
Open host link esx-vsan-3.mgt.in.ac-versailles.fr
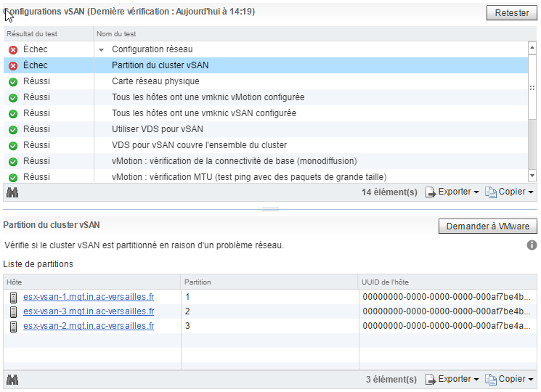89,311
